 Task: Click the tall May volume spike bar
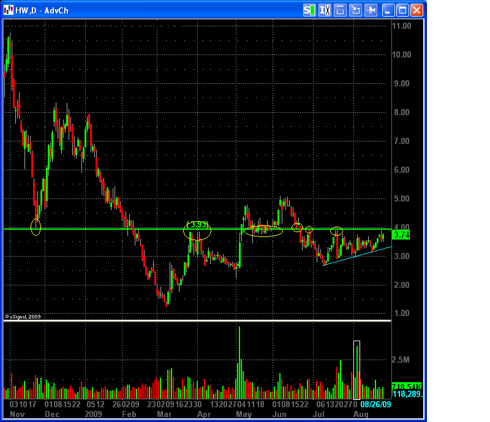[x=239, y=363]
